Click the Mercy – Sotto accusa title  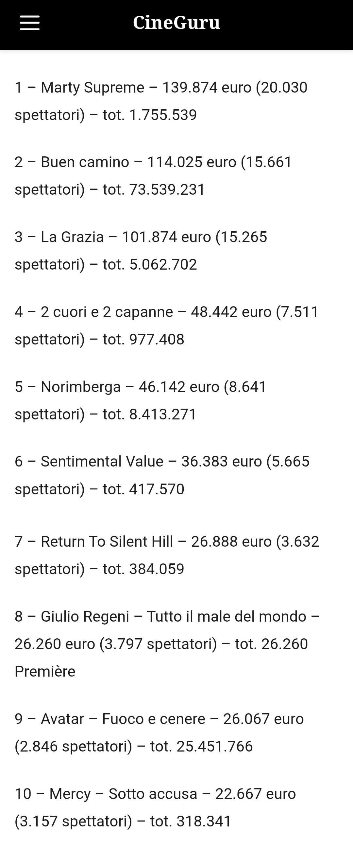click(123, 794)
